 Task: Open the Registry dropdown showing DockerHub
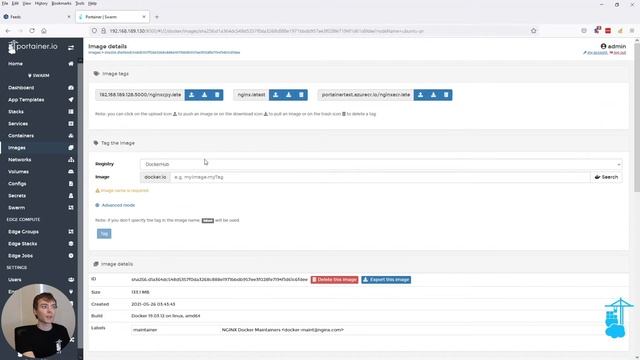381,164
